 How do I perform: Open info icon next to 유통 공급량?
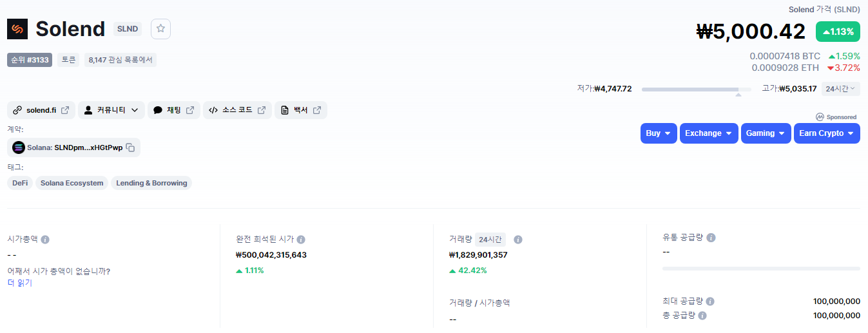[711, 238]
